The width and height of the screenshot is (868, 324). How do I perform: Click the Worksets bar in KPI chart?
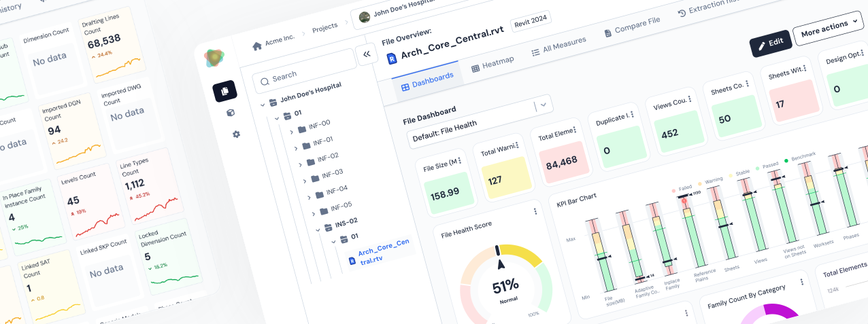pyautogui.click(x=813, y=197)
